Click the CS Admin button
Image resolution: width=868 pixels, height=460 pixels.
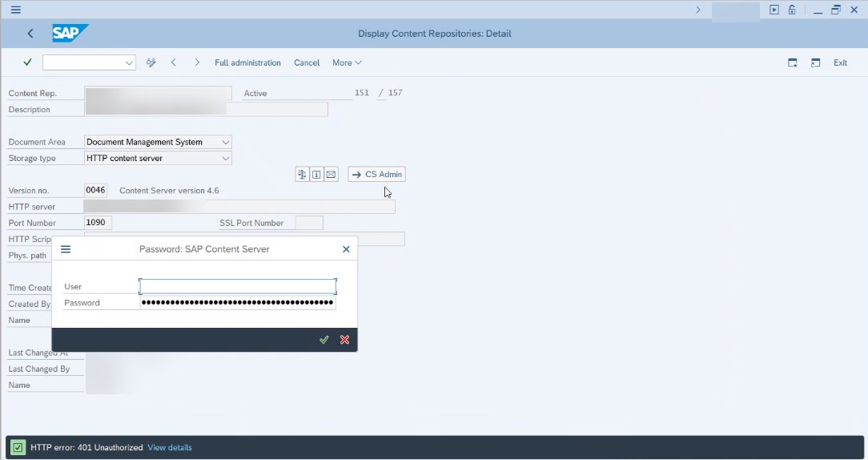click(x=377, y=174)
